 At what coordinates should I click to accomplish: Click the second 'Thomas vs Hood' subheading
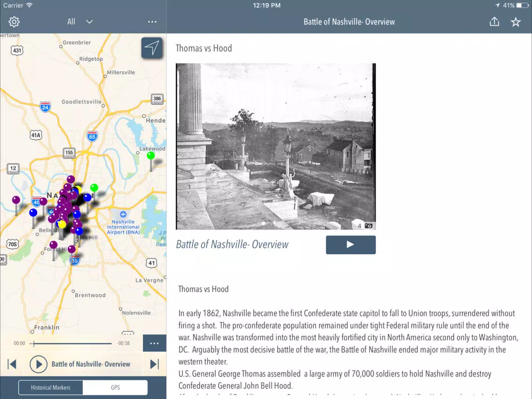point(204,289)
